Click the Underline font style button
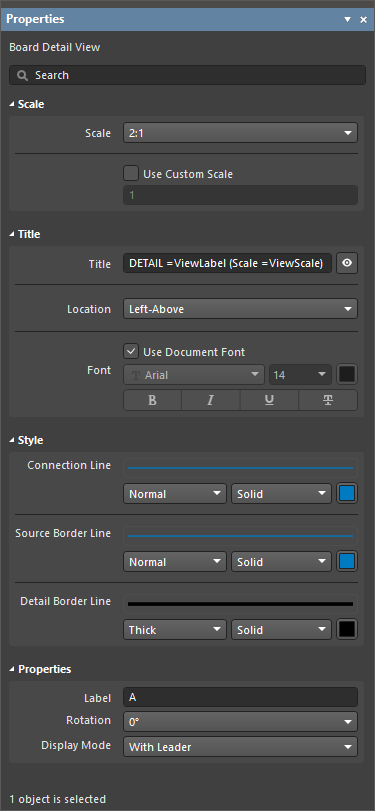Screen dimensions: 375x811 (x=269, y=400)
